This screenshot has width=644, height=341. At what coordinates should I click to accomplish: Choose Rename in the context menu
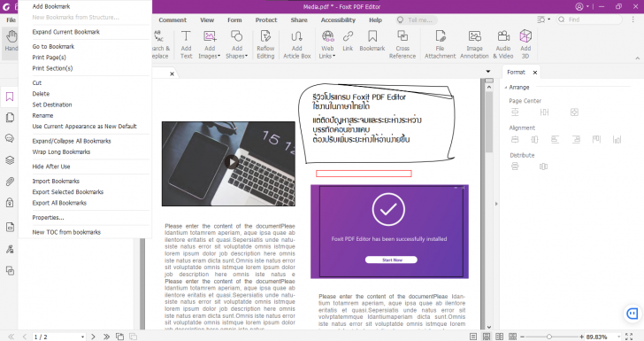[x=42, y=116]
